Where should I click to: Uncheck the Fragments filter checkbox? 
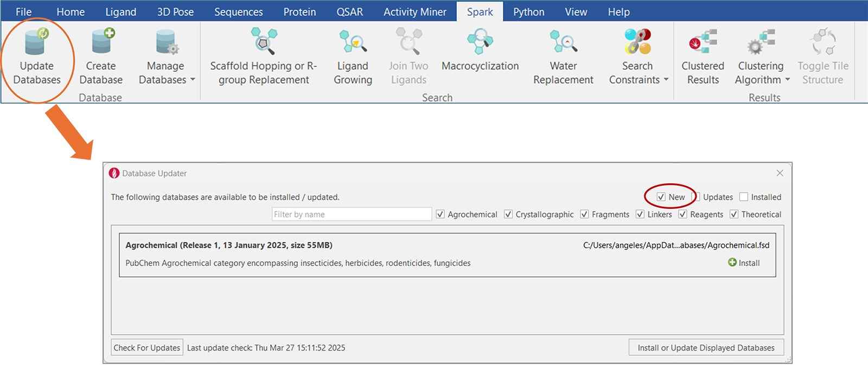pyautogui.click(x=584, y=214)
